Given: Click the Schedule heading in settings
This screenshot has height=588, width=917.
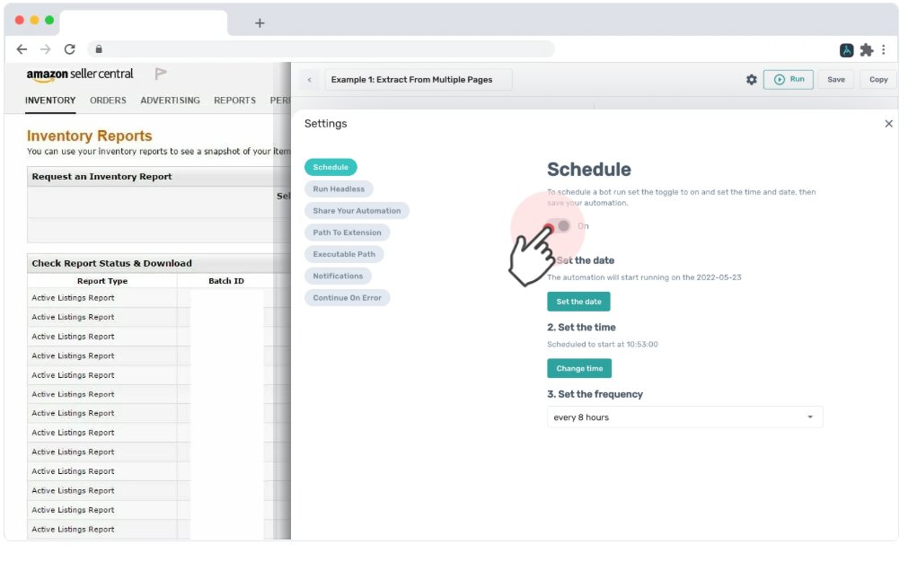Looking at the screenshot, I should [x=589, y=170].
